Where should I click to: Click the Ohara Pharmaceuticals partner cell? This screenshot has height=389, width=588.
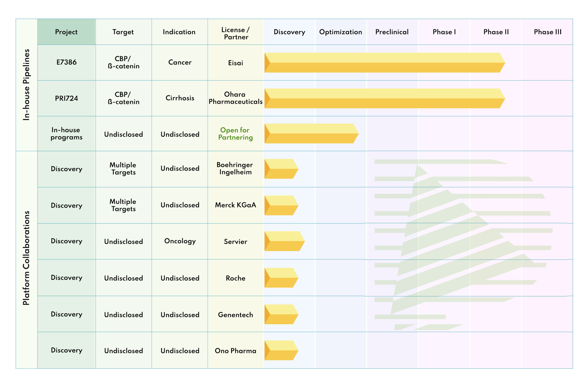point(236,98)
